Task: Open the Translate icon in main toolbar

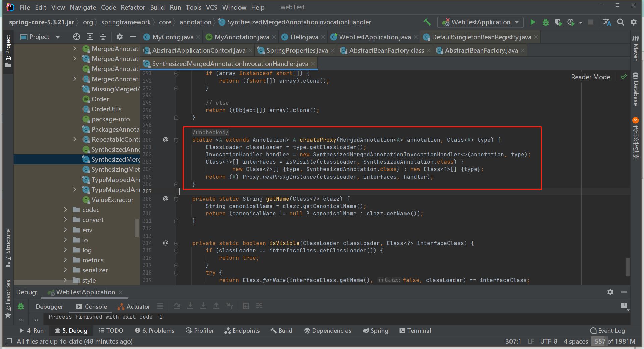Action: [x=607, y=22]
